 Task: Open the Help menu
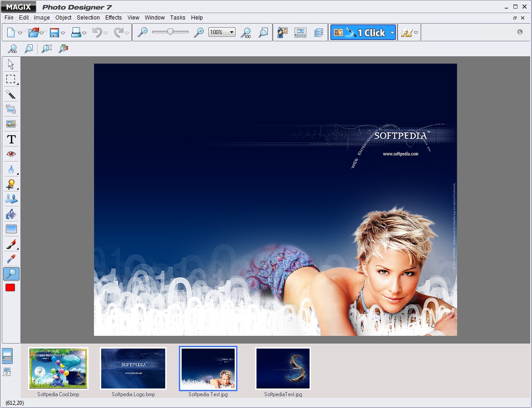[x=197, y=18]
